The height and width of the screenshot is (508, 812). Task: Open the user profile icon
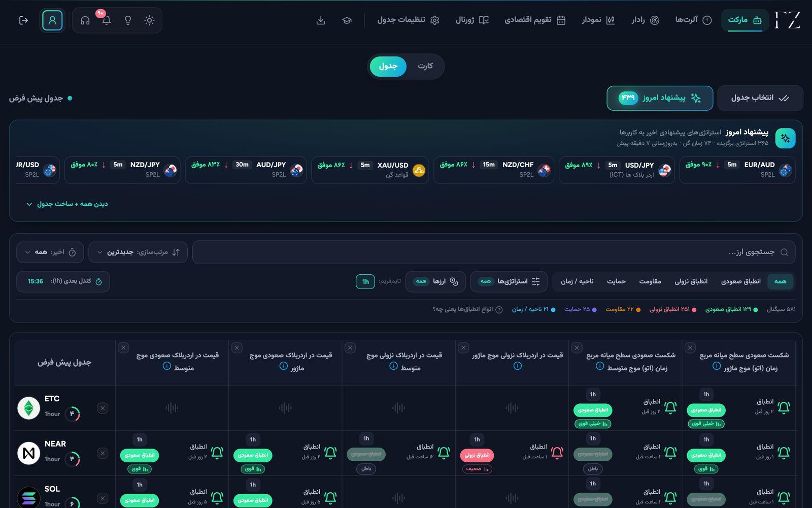pos(52,20)
